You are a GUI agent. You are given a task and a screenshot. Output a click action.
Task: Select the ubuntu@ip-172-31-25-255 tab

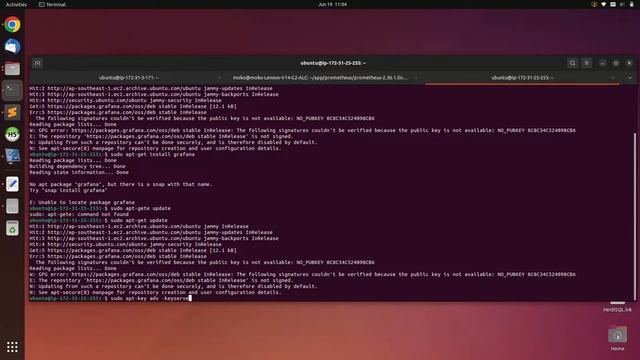(522, 78)
